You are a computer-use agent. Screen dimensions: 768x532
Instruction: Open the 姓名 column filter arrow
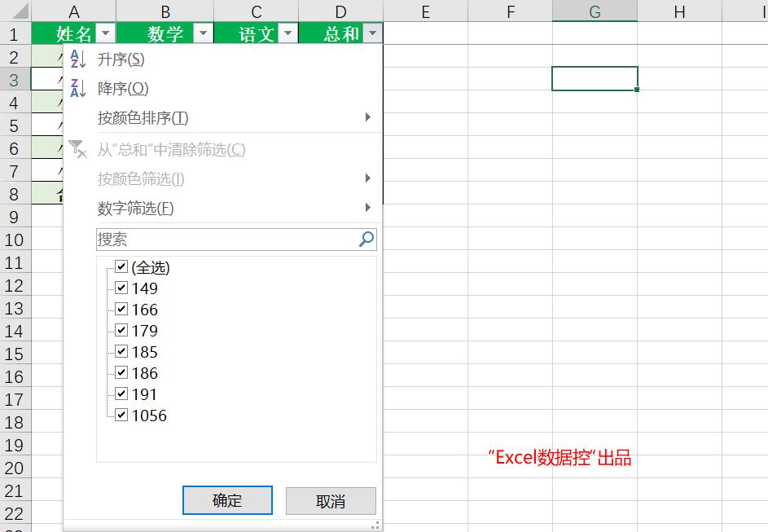coord(105,33)
